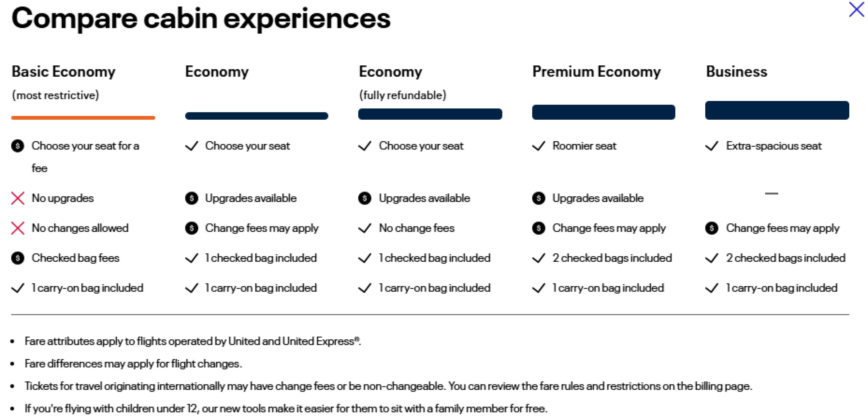Click dollar icon by Premium Economy upgrades available
Screen dimensions: 868x417
pyautogui.click(x=538, y=198)
